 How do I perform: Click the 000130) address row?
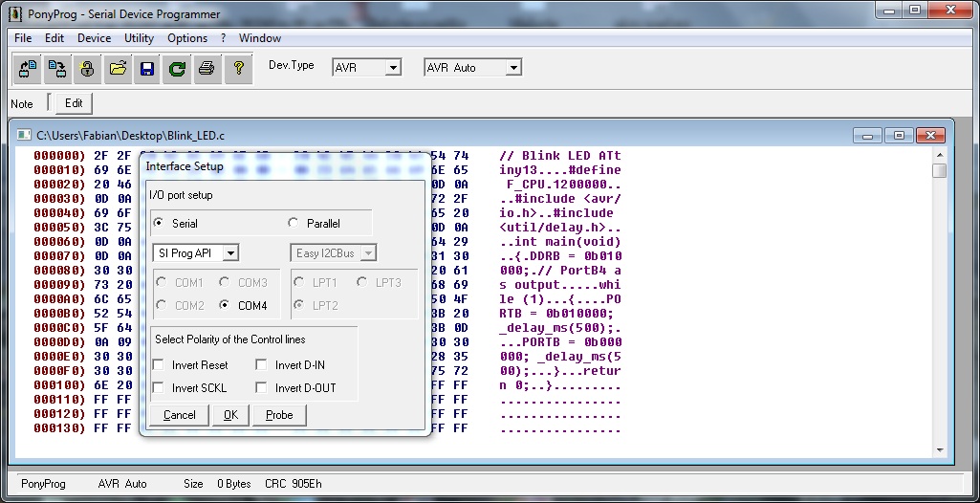[x=59, y=428]
